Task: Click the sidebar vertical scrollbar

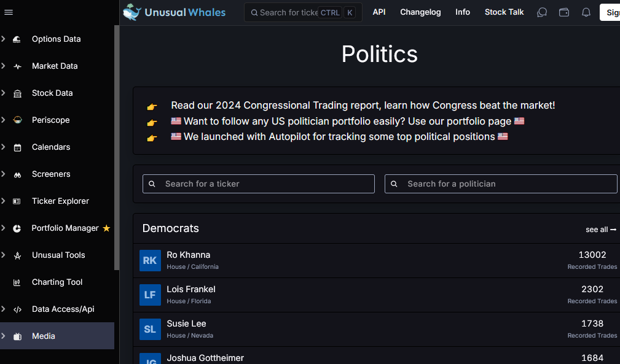Action: point(117,148)
